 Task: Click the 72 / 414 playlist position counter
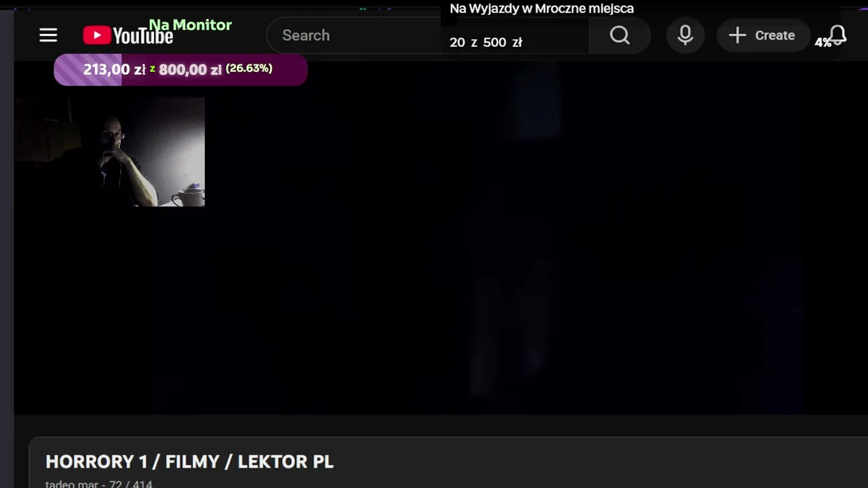point(131,485)
